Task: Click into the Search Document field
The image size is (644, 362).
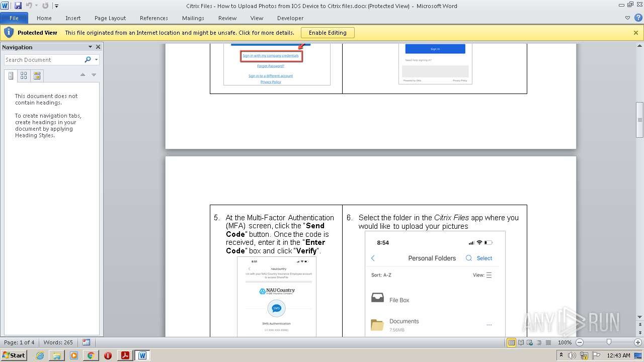Action: [x=43, y=60]
